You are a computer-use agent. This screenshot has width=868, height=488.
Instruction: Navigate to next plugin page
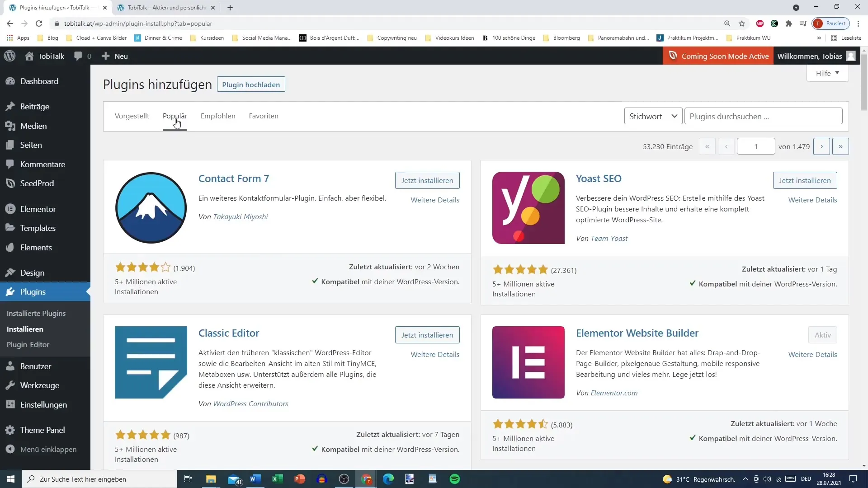(x=821, y=146)
